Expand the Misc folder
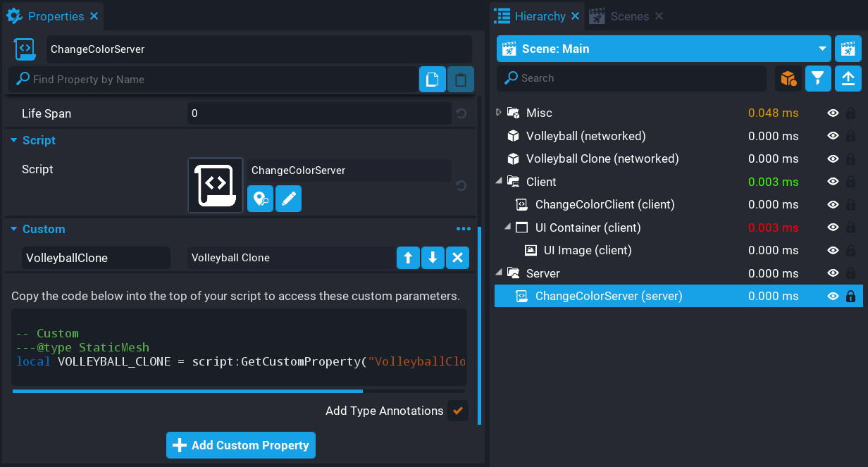The height and width of the screenshot is (467, 868). click(499, 113)
